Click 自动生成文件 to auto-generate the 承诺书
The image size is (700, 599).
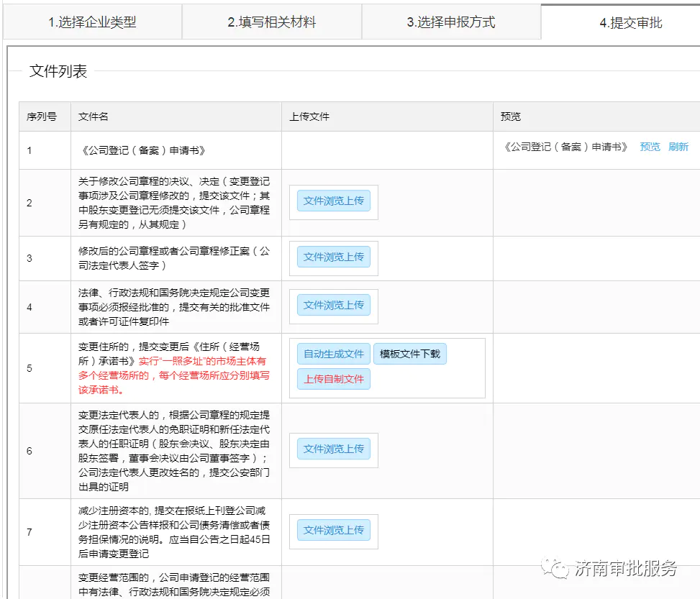[333, 353]
